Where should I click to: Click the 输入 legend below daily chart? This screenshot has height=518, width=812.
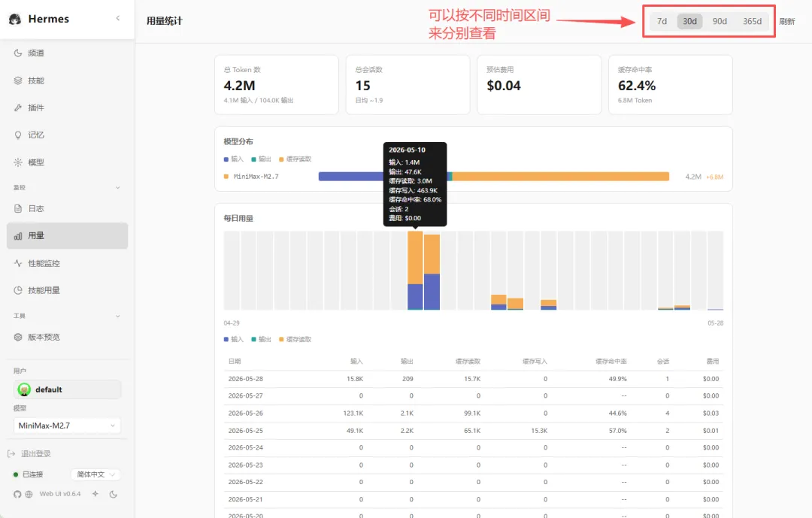click(234, 339)
